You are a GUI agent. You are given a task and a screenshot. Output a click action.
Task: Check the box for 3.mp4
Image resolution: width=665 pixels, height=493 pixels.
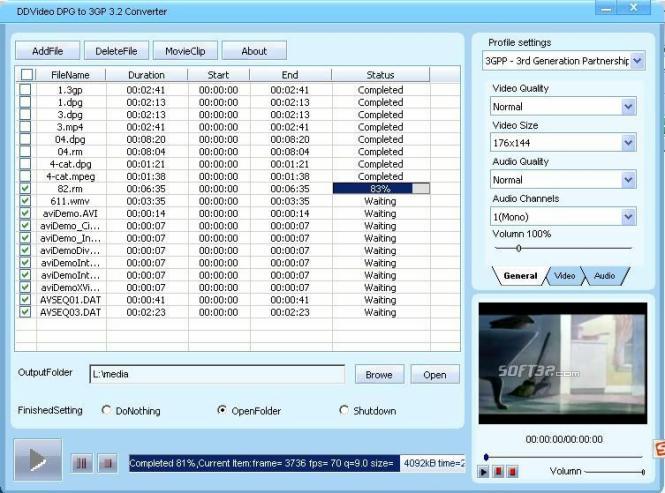pos(25,126)
